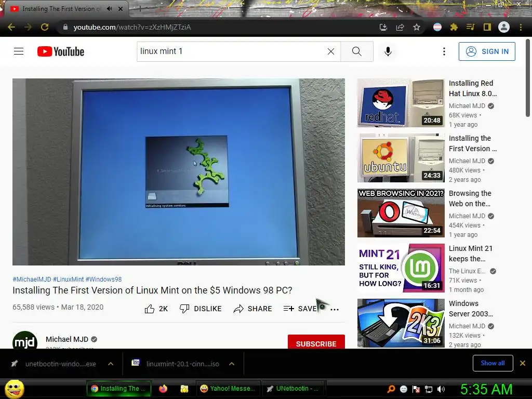The image size is (532, 399).
Task: Open Mint 21 Still King thumbnail
Action: (x=401, y=268)
